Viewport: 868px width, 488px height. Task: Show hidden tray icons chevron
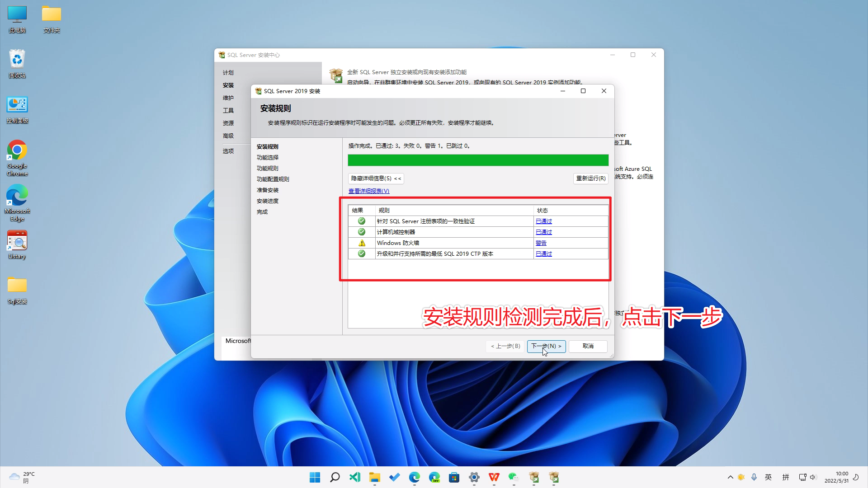(x=731, y=477)
